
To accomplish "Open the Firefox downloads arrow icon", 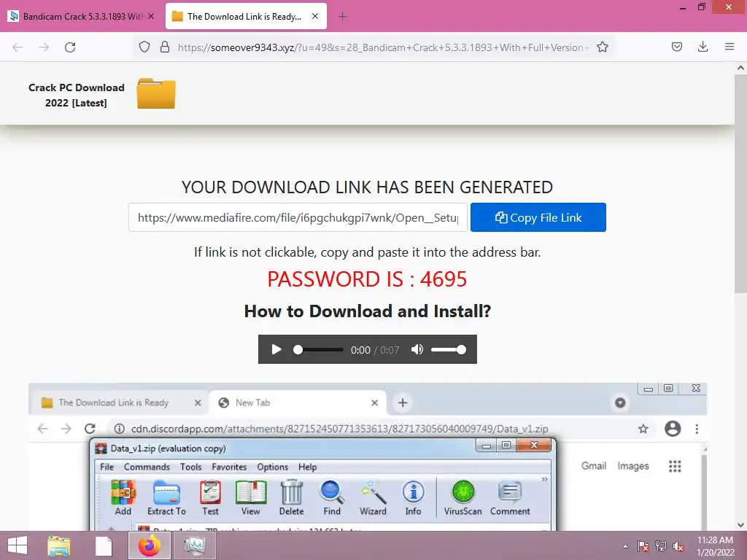I will pos(703,47).
